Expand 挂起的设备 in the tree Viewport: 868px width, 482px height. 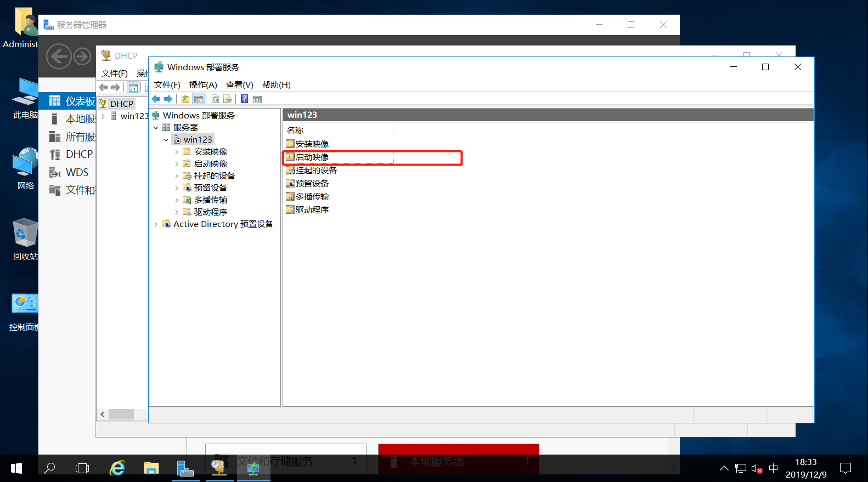coord(177,176)
